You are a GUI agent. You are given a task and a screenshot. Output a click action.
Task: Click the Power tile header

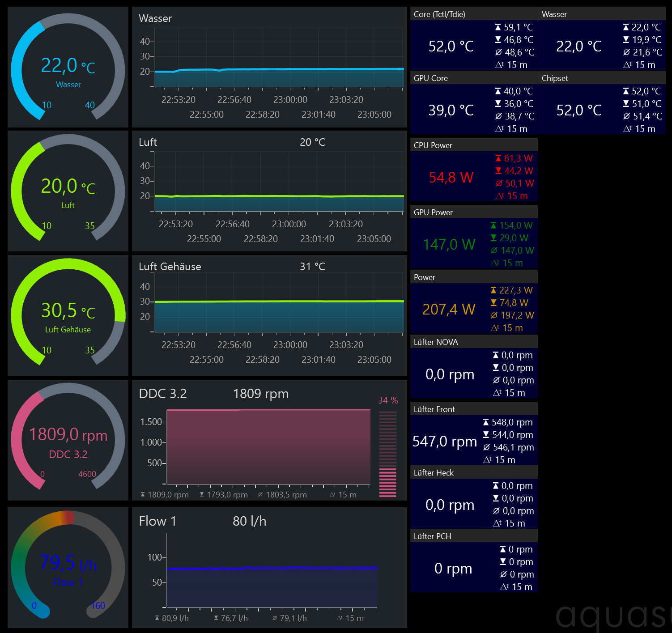coord(474,277)
